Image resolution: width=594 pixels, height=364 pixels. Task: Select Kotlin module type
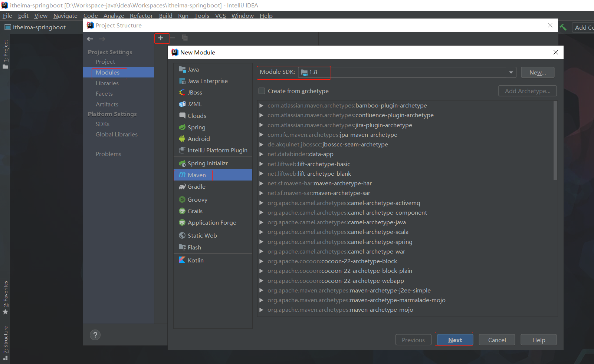tap(213, 260)
